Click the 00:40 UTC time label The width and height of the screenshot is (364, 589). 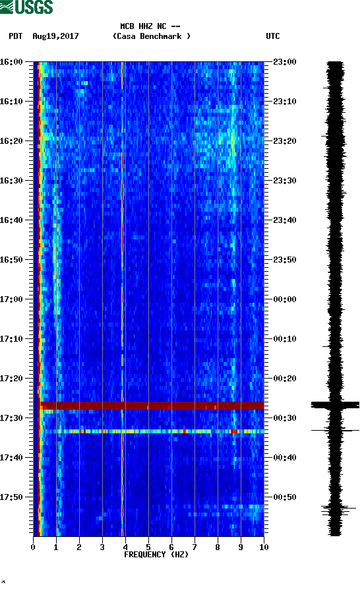tap(285, 458)
